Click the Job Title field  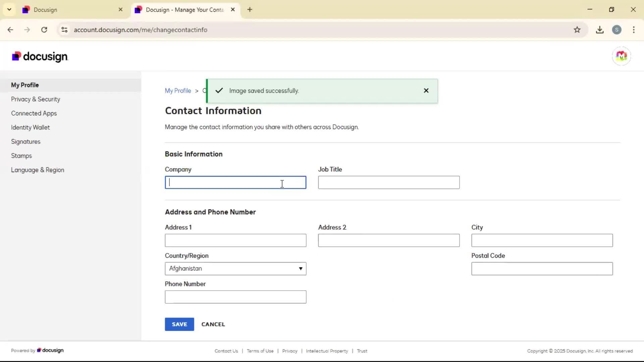[389, 182]
